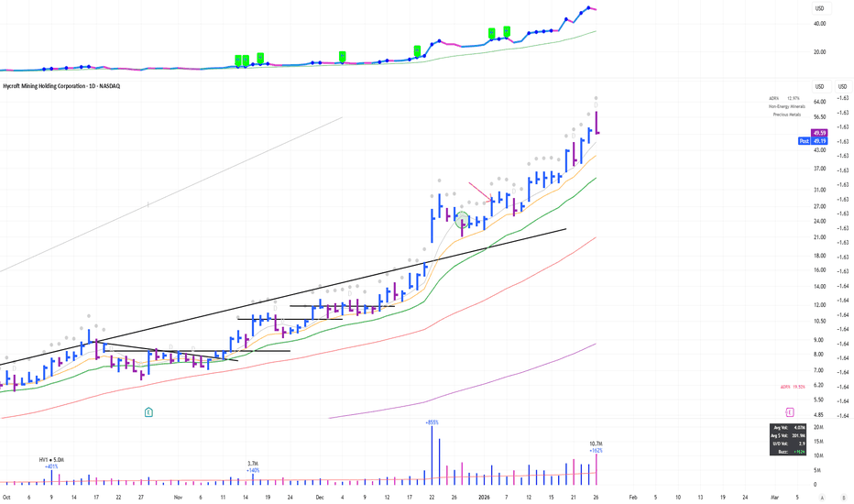Click the Nov label on the time axis

pyautogui.click(x=178, y=498)
